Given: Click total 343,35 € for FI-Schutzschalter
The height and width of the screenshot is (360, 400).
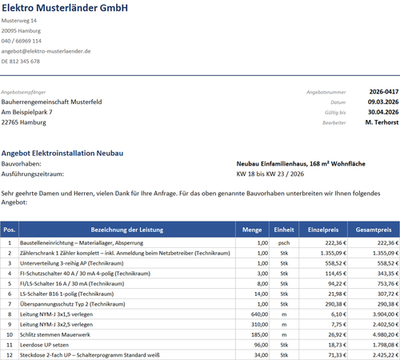Looking at the screenshot, I should (x=388, y=274).
